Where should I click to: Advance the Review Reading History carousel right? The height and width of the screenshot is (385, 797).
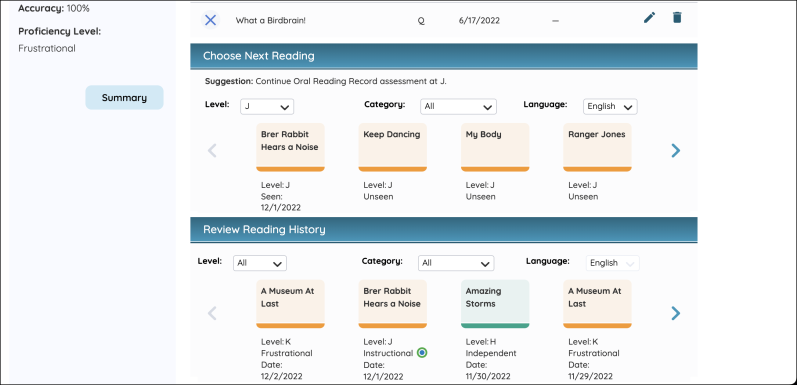point(676,313)
